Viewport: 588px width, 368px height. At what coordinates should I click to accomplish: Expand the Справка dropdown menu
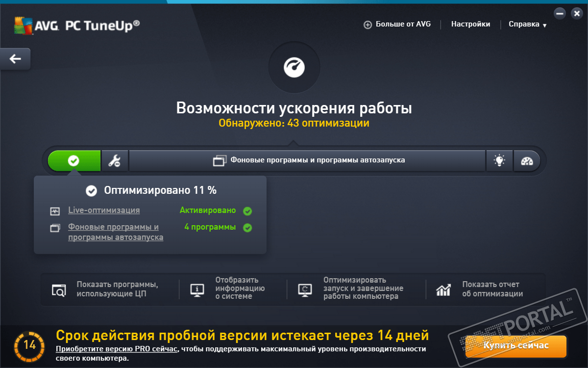click(528, 24)
